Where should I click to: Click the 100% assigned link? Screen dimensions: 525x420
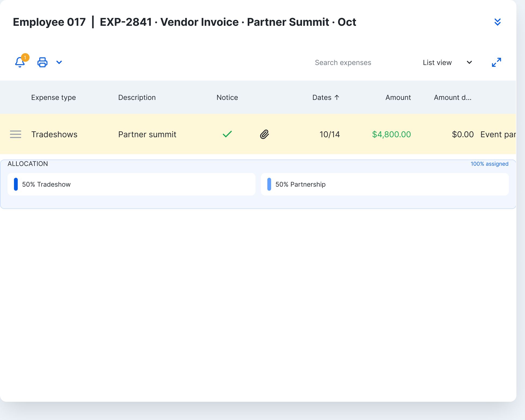490,164
